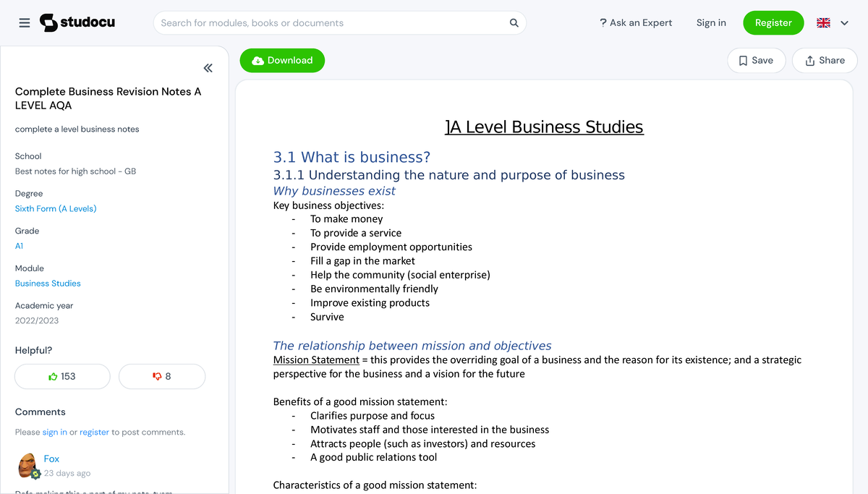Click Fox's profile avatar picture
Screen dimensions: 868x494
click(27, 465)
